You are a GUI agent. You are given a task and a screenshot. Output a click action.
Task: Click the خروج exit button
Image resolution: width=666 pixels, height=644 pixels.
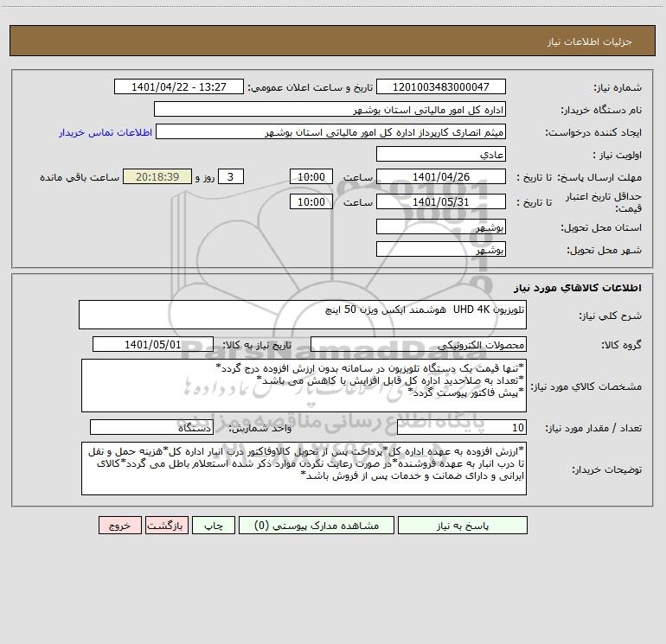pos(119,526)
